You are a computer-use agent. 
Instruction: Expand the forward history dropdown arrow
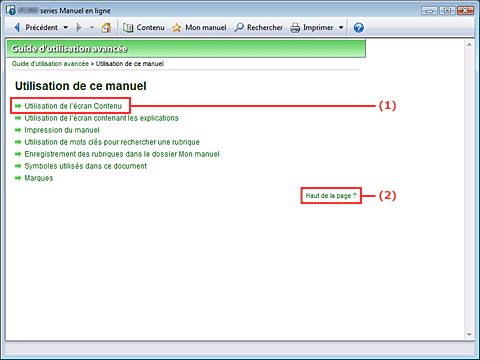[x=92, y=28]
